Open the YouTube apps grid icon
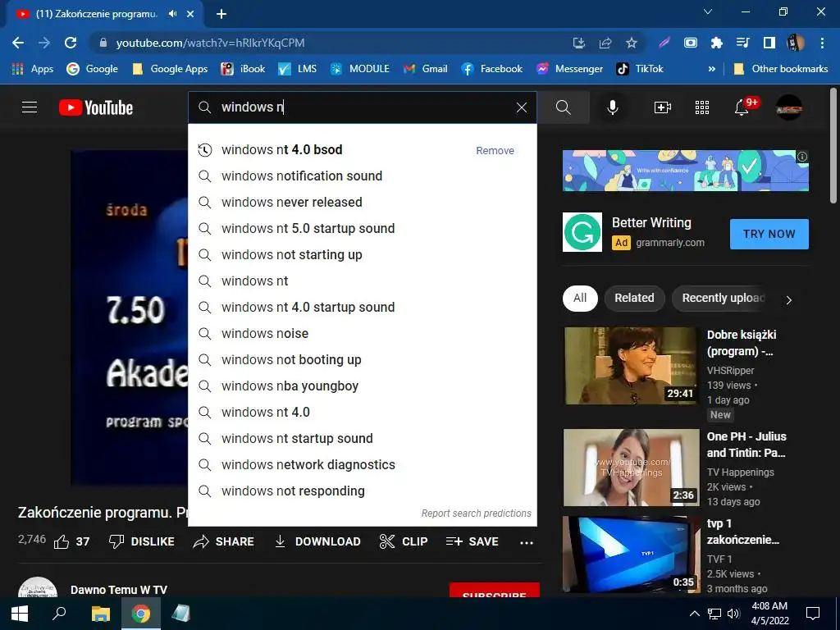 [702, 107]
